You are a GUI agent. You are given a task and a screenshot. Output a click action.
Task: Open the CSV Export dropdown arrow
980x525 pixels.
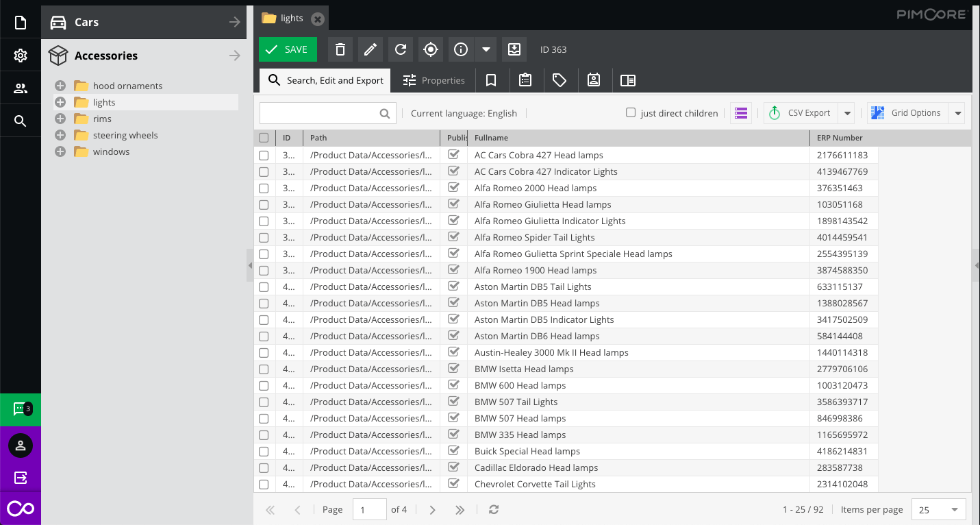[847, 113]
